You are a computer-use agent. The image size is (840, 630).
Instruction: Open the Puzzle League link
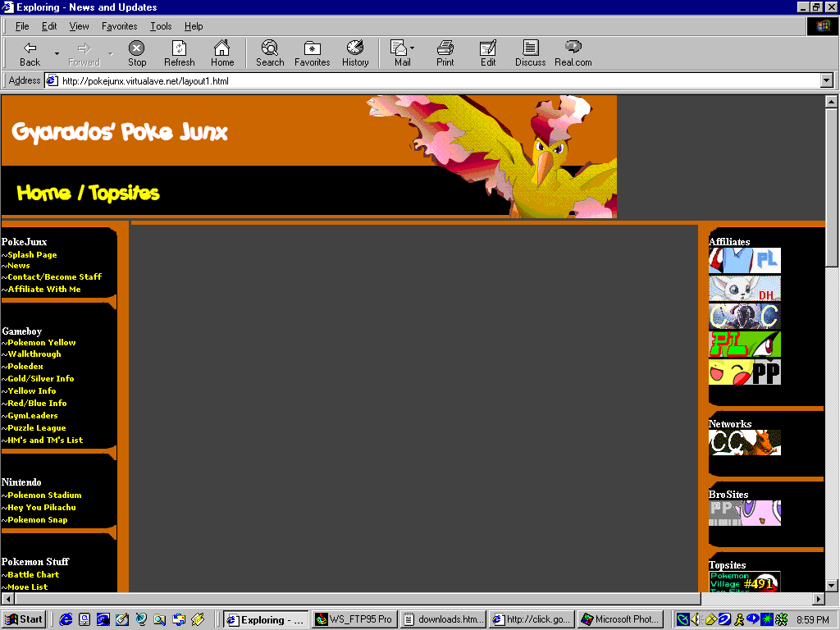pyautogui.click(x=36, y=428)
